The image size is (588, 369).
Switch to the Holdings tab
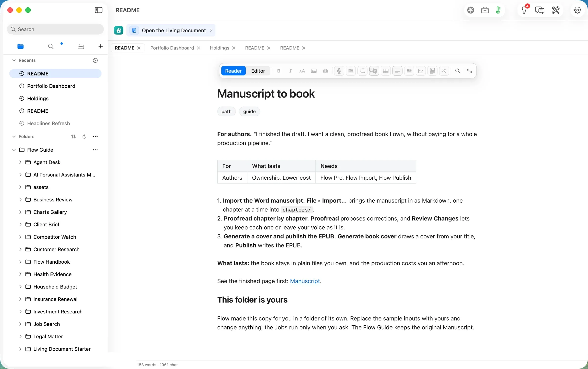(x=220, y=48)
